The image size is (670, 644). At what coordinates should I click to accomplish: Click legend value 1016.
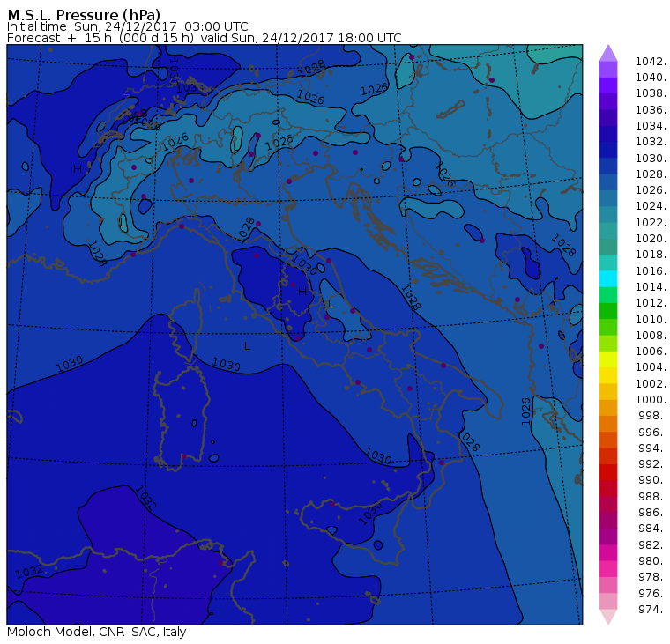[x=651, y=270]
